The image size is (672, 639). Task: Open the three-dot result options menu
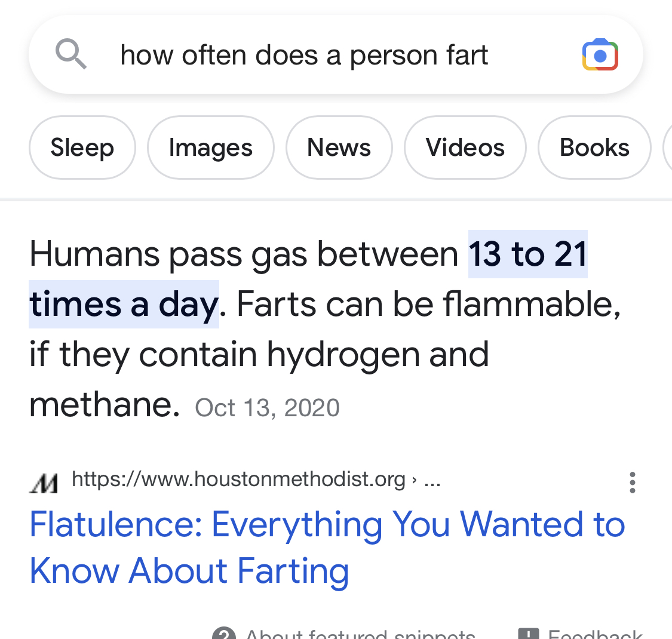pyautogui.click(x=632, y=482)
